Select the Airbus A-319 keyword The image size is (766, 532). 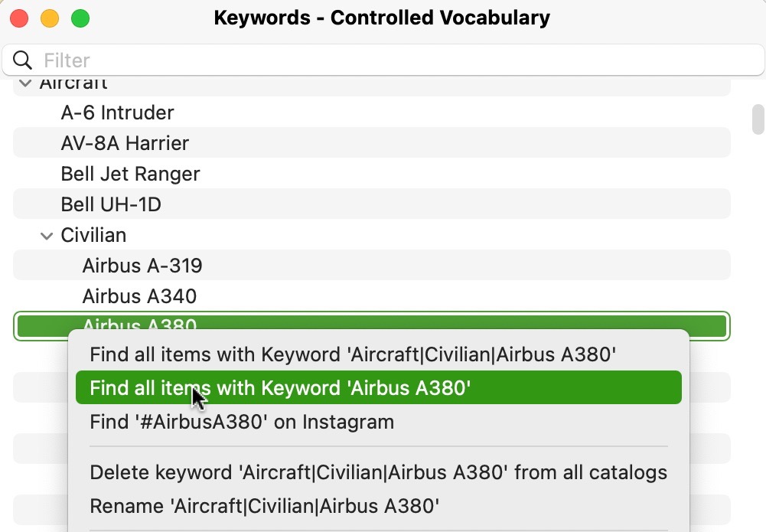[142, 266]
